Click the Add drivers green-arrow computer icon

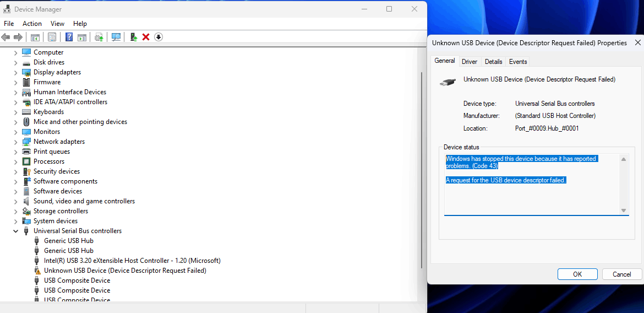(134, 37)
